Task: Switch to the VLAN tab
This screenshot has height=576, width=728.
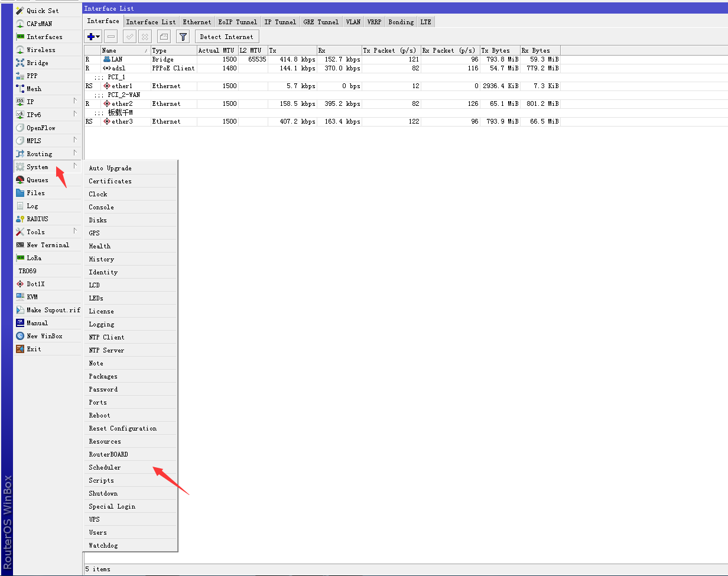Action: pos(353,22)
